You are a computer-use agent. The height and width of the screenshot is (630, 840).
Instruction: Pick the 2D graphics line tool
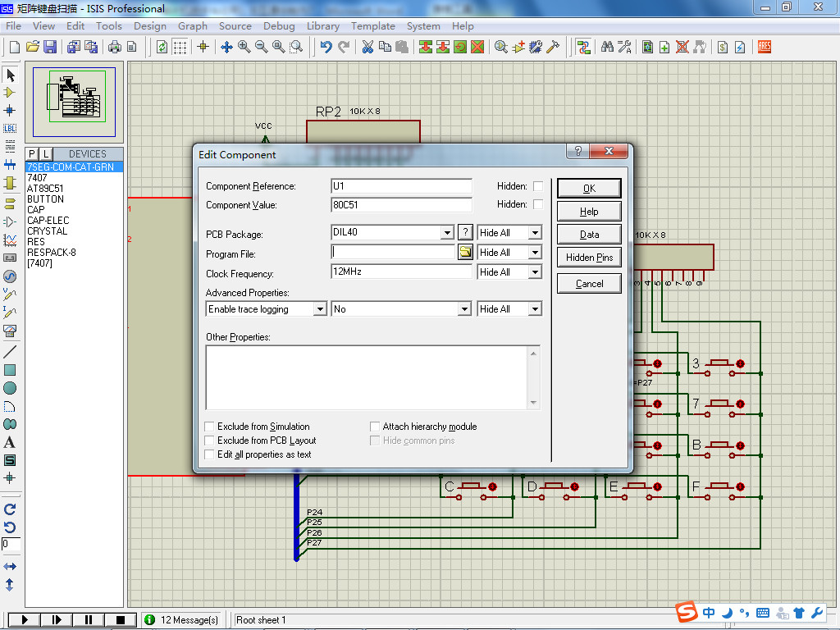(x=10, y=352)
